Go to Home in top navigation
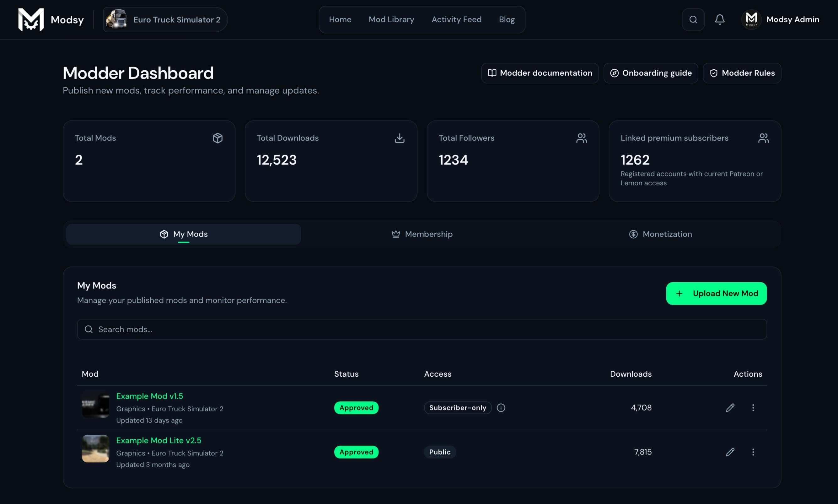The image size is (838, 504). (340, 19)
